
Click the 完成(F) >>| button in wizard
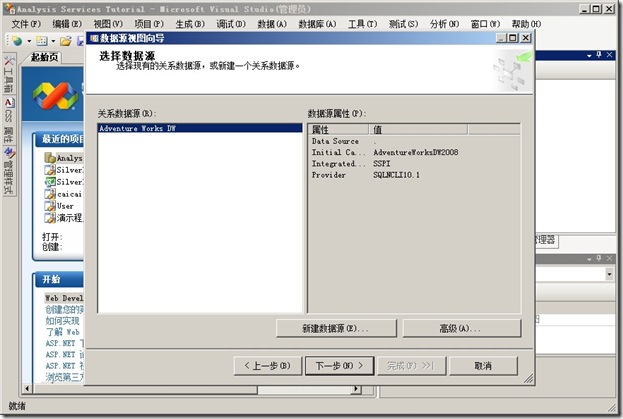[411, 366]
